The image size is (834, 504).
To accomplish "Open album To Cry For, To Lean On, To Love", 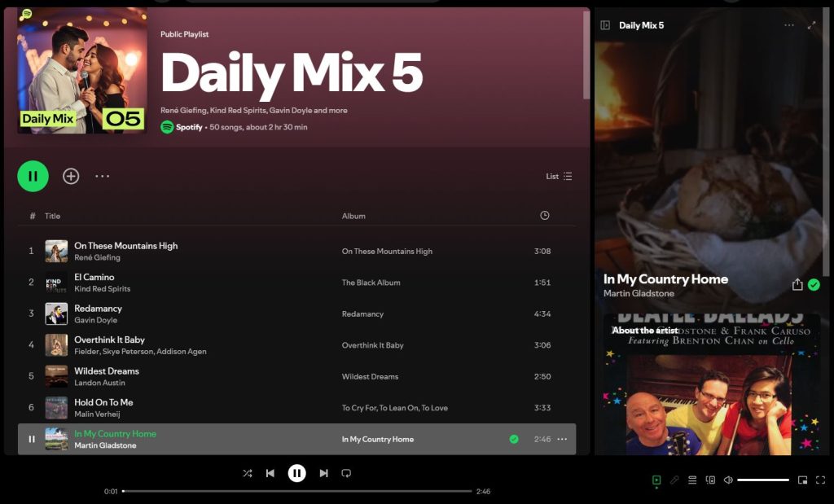I will [x=395, y=408].
